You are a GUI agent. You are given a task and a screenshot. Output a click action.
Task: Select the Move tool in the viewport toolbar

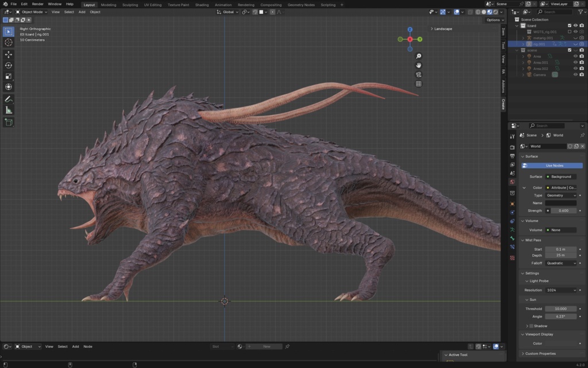8,54
